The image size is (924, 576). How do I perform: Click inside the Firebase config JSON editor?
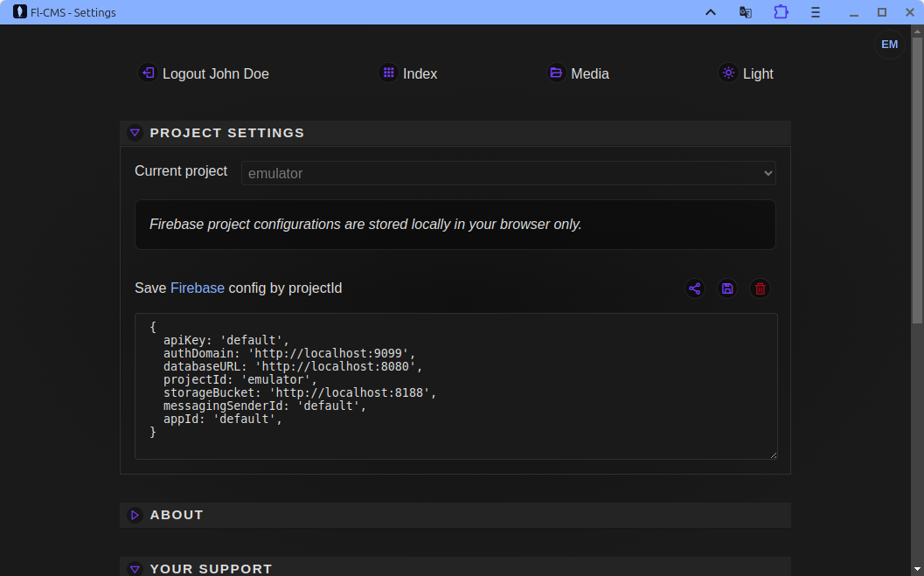tap(455, 385)
